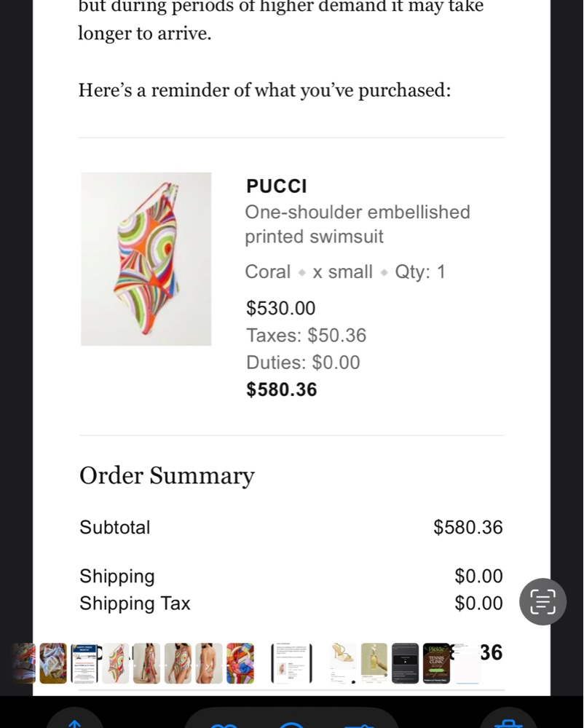Open the green heeled sandal thumbnail

343,663
